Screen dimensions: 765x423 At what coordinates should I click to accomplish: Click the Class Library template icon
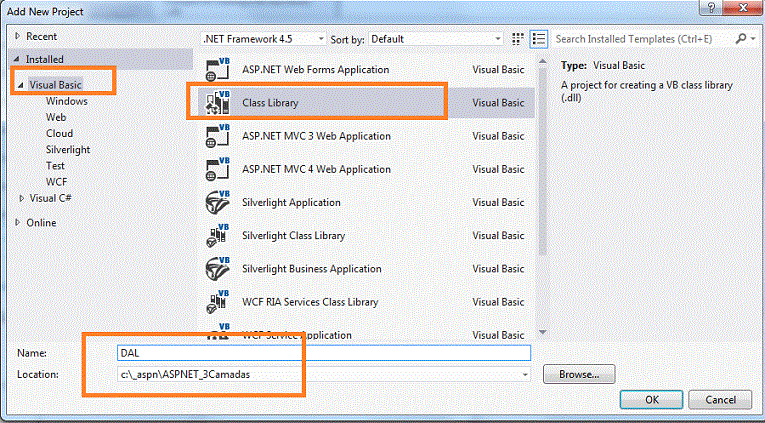[x=218, y=103]
